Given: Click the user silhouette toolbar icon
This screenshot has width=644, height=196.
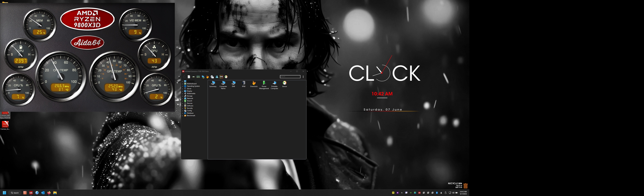Looking at the screenshot, I should pos(217,77).
